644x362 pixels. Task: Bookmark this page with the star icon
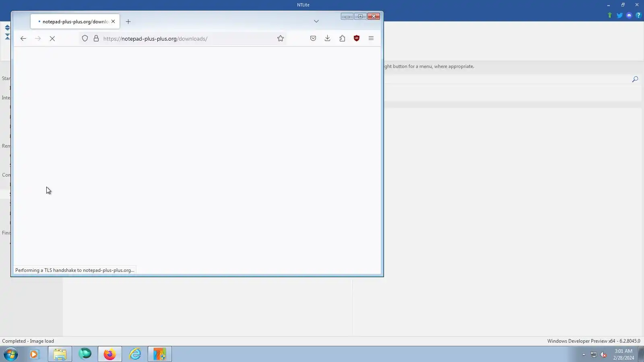click(x=281, y=39)
